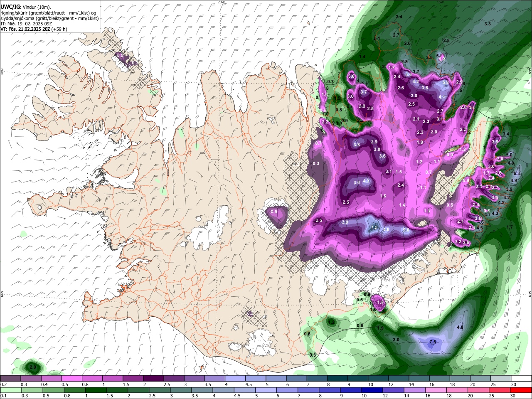Pick the dark purple 2 swatch in the snow legend row
The image size is (532, 399).
point(153,378)
